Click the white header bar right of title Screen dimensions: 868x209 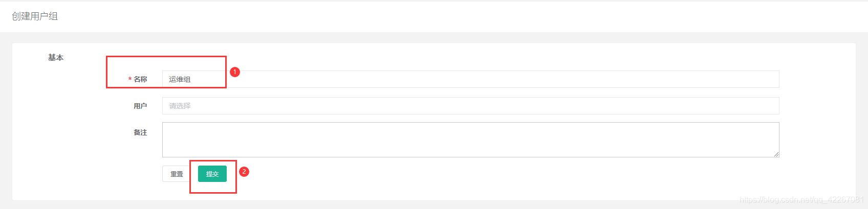pyautogui.click(x=461, y=16)
